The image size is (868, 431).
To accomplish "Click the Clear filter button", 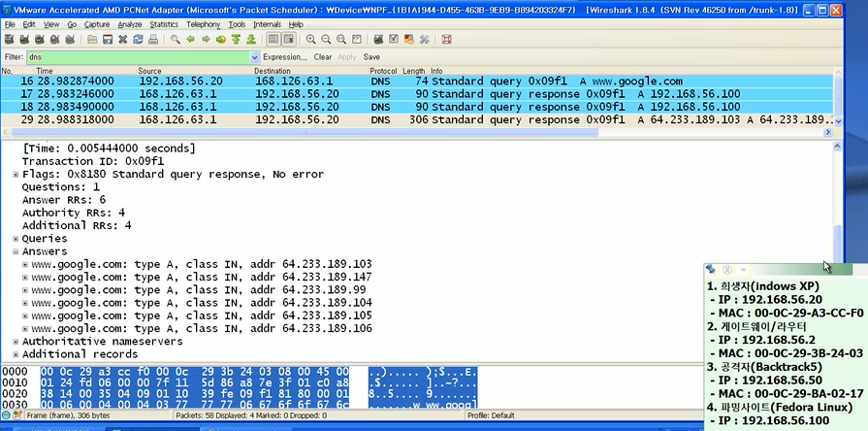I will coord(323,57).
